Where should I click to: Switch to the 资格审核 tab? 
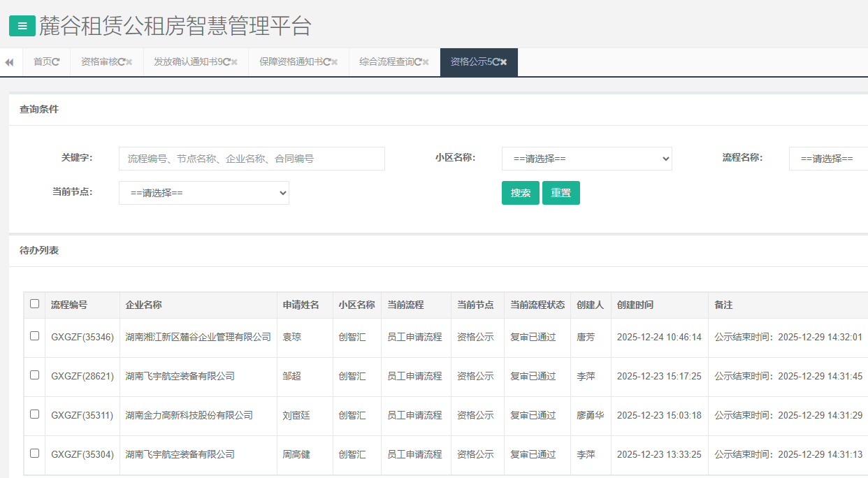coord(99,62)
